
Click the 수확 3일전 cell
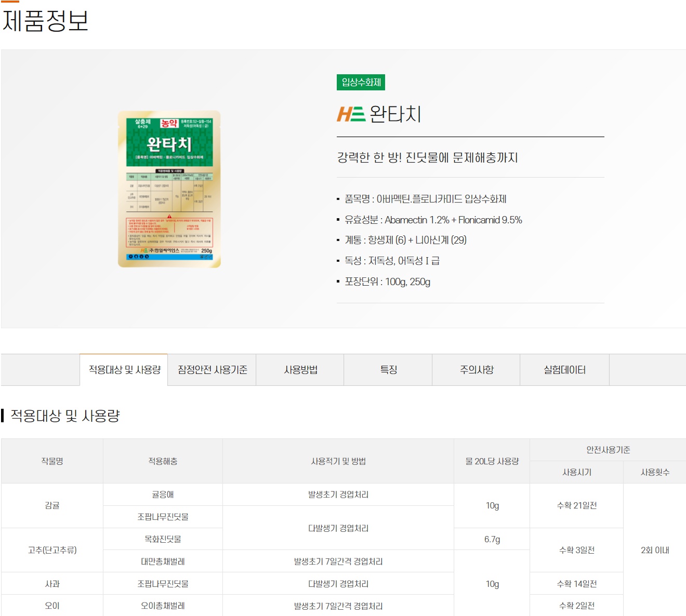(x=577, y=550)
